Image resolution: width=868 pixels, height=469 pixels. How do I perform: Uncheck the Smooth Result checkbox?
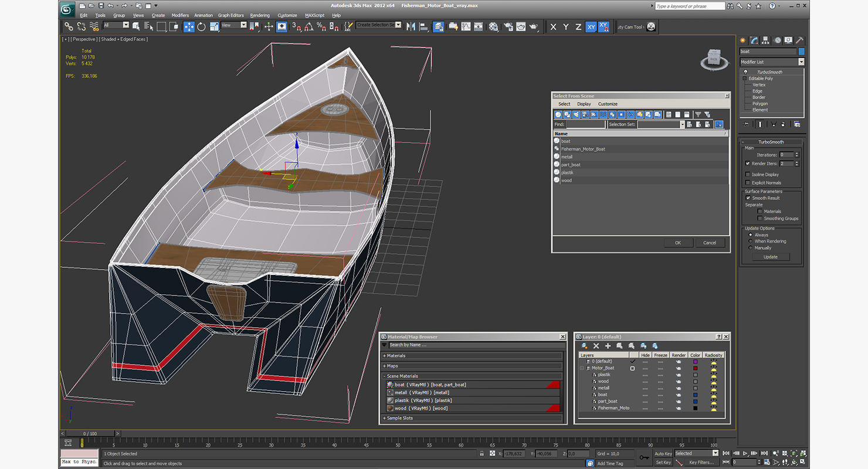click(748, 198)
